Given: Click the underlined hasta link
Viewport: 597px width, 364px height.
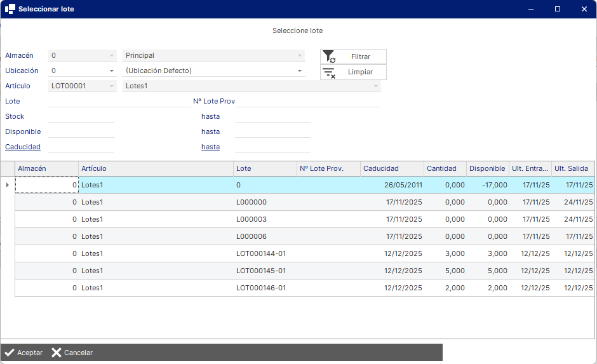Looking at the screenshot, I should click(x=211, y=147).
